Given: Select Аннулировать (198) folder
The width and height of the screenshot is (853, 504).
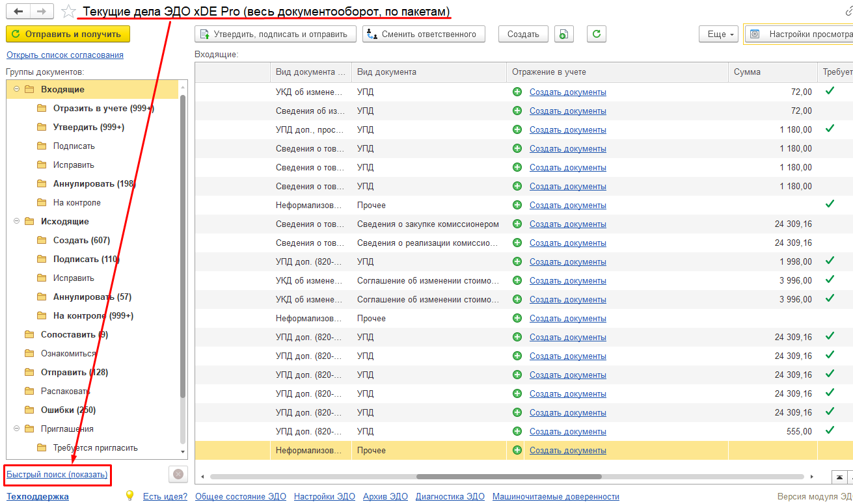Looking at the screenshot, I should tap(94, 183).
